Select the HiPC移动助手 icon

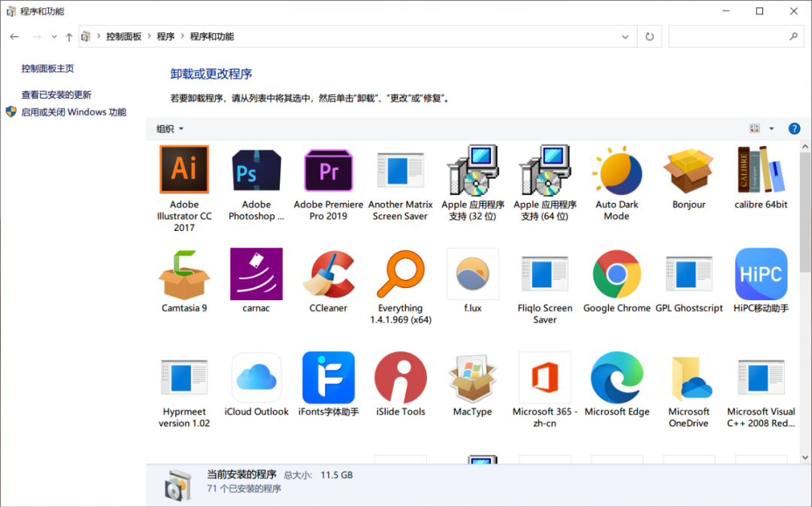pos(761,274)
